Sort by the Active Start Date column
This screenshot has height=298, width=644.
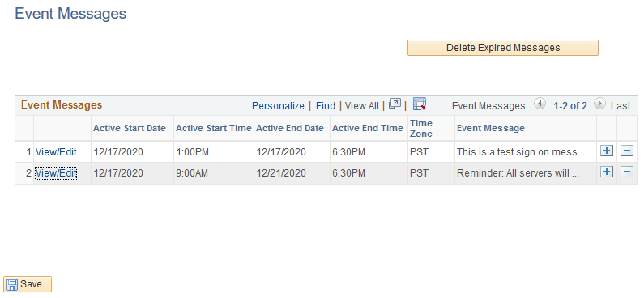point(130,128)
